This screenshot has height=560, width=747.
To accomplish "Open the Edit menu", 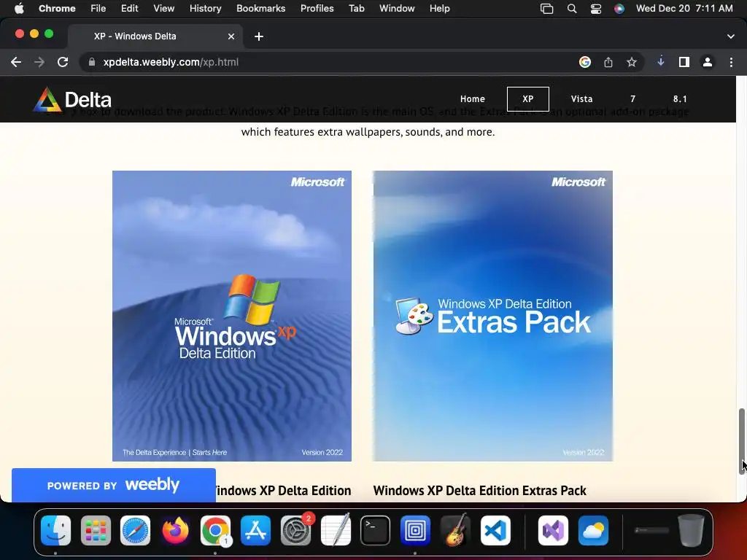I will click(x=129, y=9).
